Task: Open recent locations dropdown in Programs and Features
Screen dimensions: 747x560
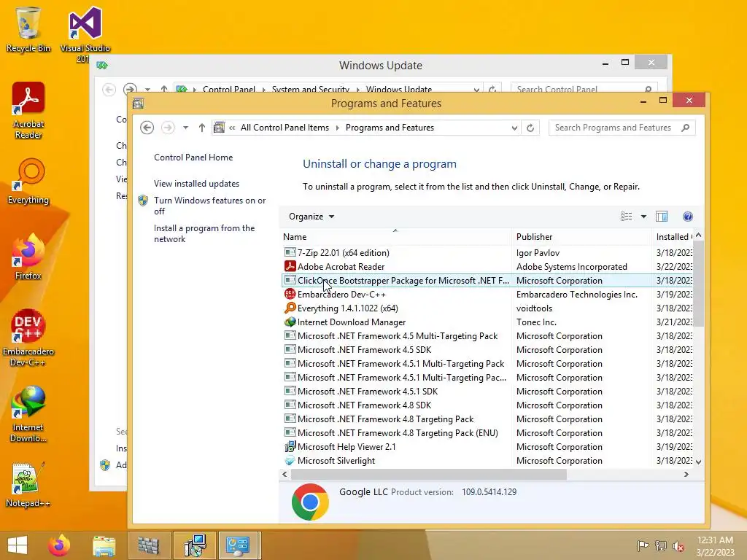Action: (186, 128)
